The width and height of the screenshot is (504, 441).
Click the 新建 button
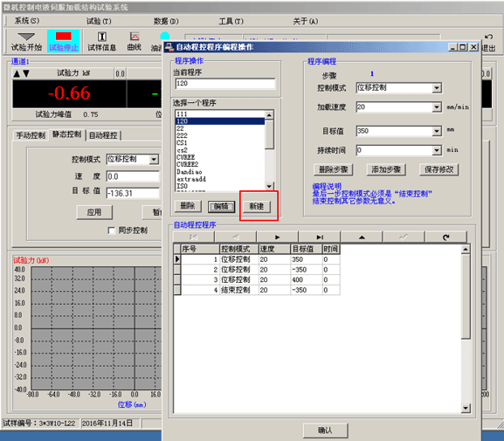257,206
